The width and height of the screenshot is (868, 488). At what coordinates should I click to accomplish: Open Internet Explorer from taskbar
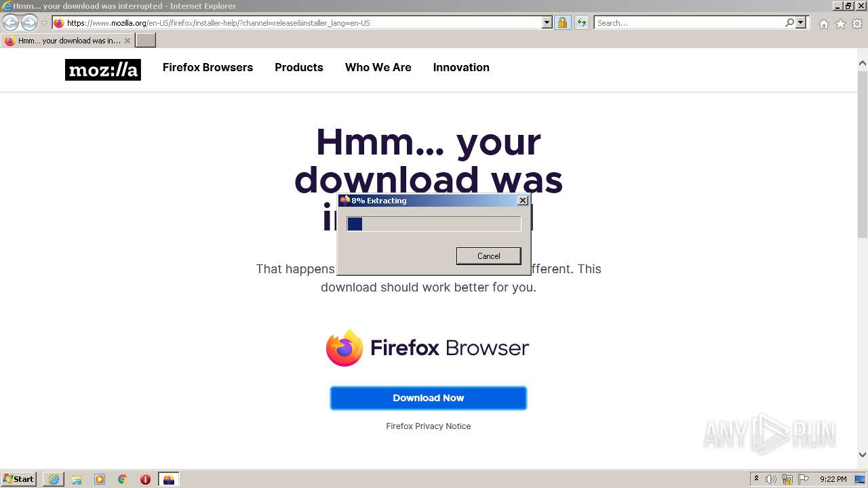(x=54, y=479)
